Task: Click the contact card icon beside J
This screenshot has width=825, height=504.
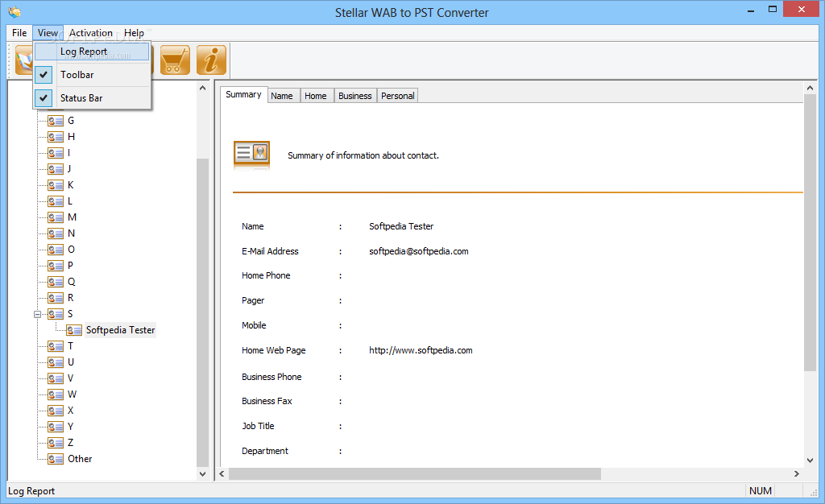Action: [56, 169]
